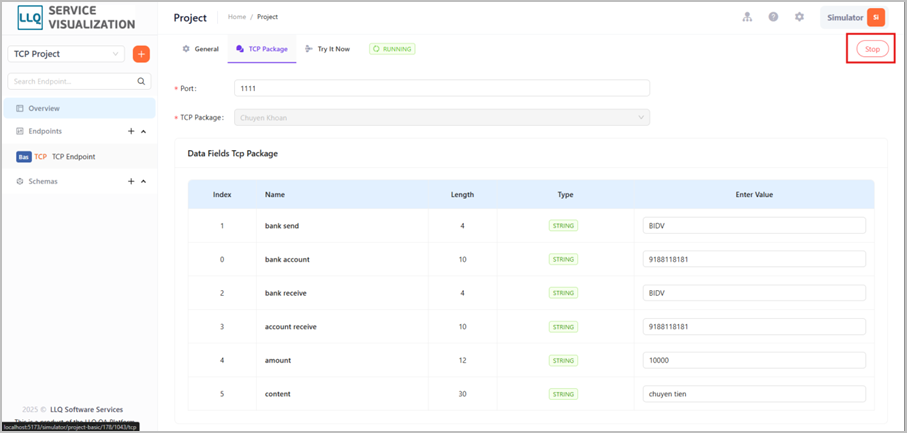
Task: Select the TCP Package tab
Action: click(262, 49)
